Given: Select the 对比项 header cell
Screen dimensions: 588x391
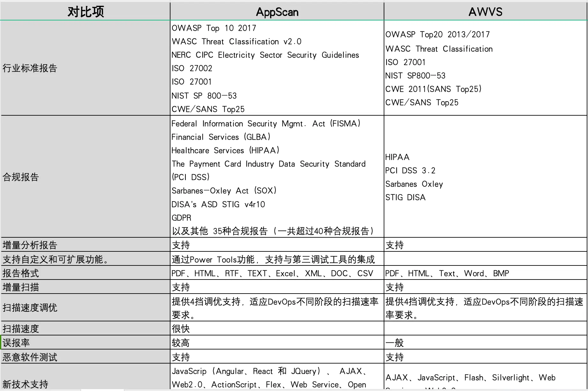Looking at the screenshot, I should (85, 12).
